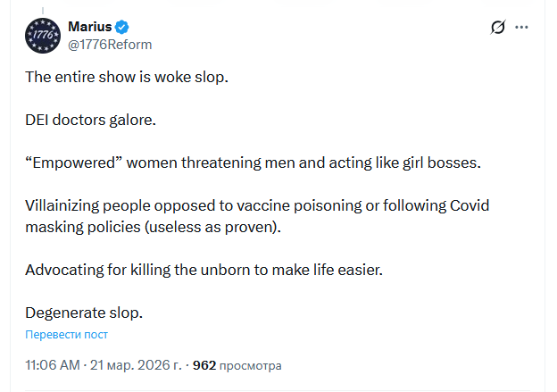Screen dimensions: 557x392
Task: Open Grok actions for this post
Action: click(x=498, y=29)
